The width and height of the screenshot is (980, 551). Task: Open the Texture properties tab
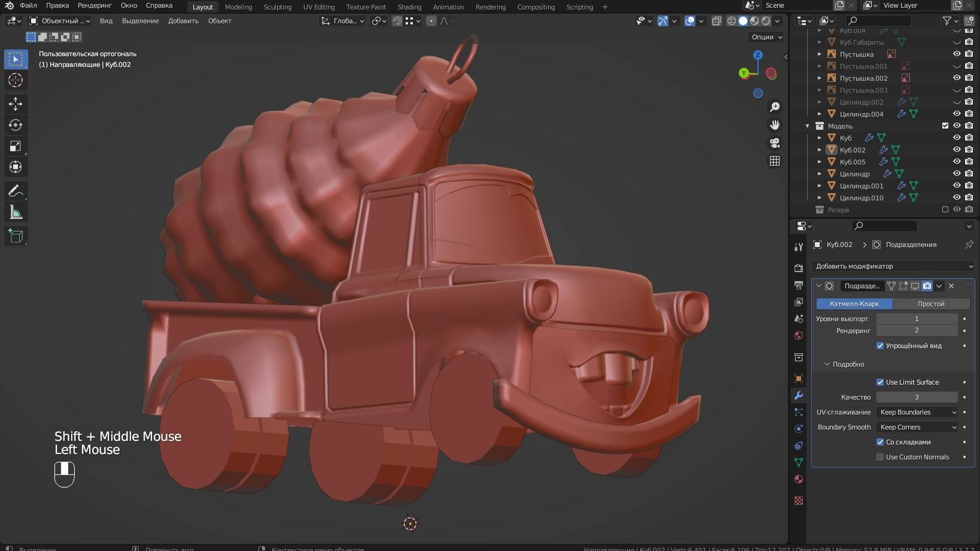click(799, 501)
